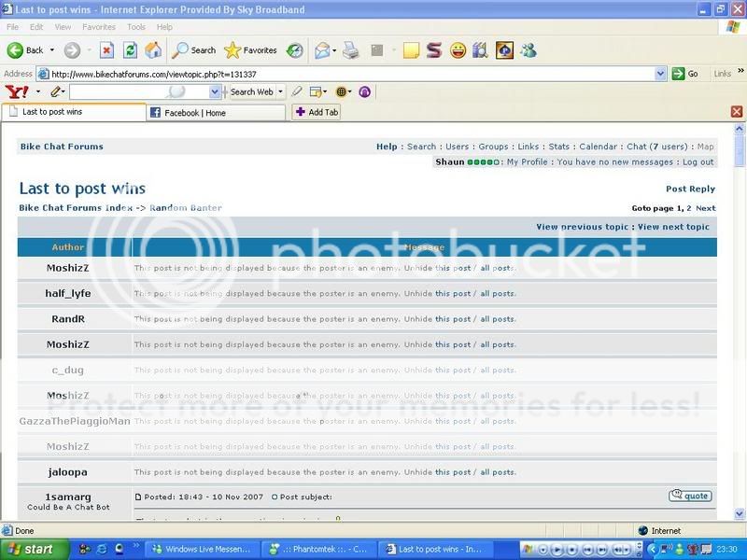This screenshot has width=747, height=560.
Task: Open the Favorites star button
Action: [x=250, y=50]
